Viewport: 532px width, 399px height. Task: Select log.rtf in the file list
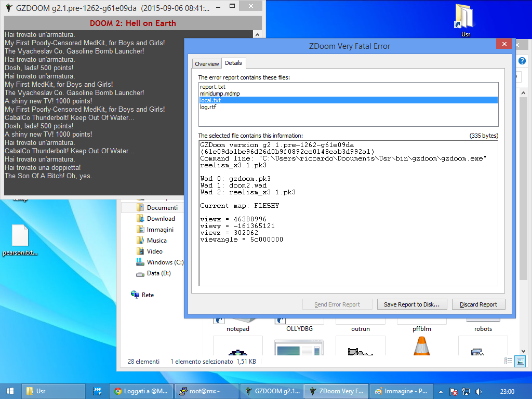[x=349, y=107]
